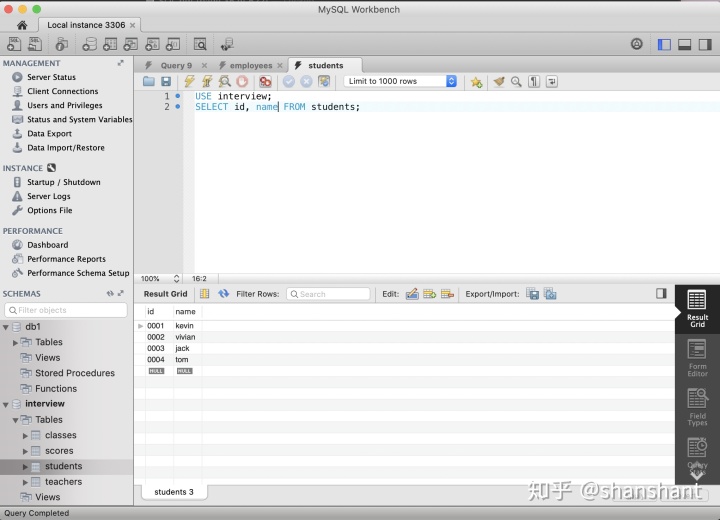Viewport: 720px width, 520px height.
Task: Expand the classes table
Action: click(25, 435)
